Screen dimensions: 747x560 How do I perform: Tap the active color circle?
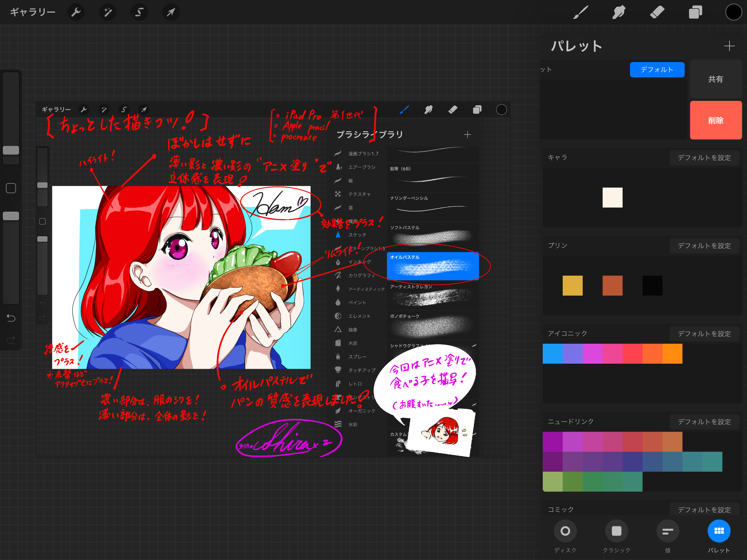pyautogui.click(x=734, y=13)
